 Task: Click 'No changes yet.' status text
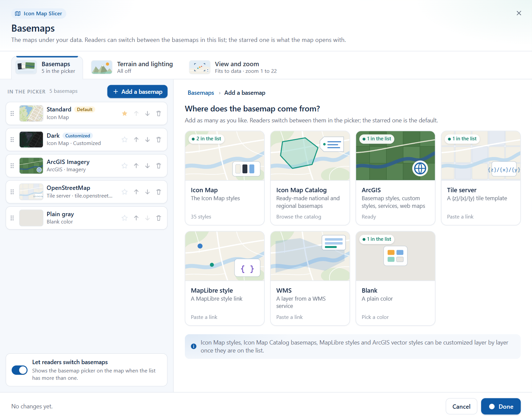(x=32, y=406)
